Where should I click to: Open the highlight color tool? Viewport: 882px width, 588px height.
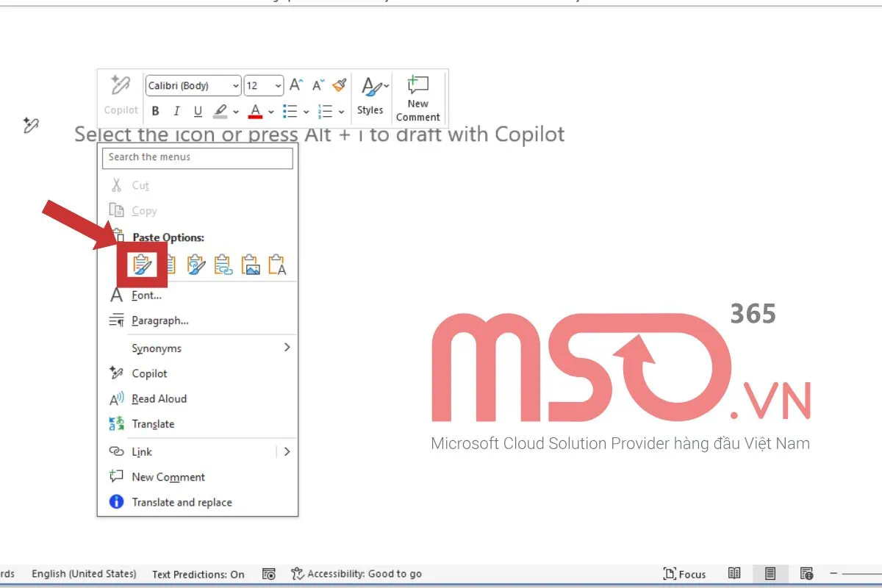[x=220, y=111]
